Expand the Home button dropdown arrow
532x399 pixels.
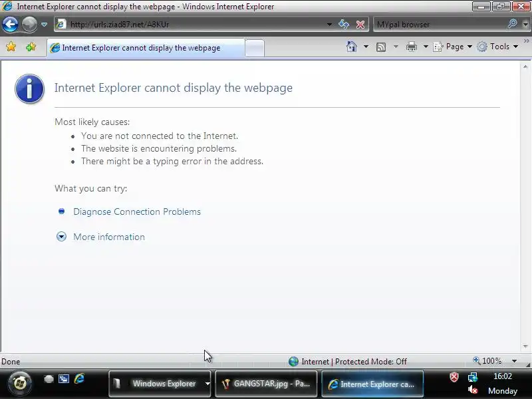366,47
